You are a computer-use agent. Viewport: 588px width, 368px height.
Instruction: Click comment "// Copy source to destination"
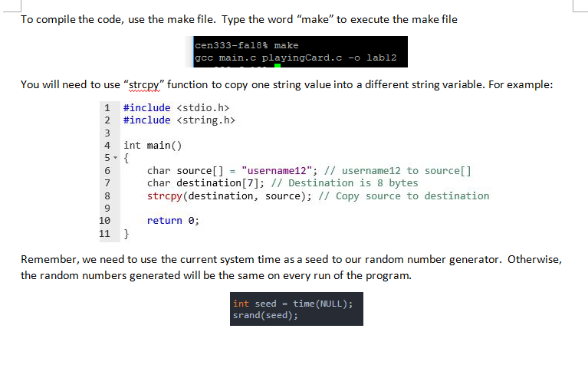click(404, 195)
